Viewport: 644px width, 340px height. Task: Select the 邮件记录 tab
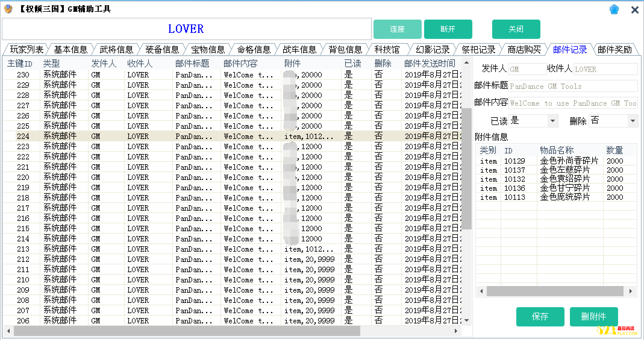point(570,49)
